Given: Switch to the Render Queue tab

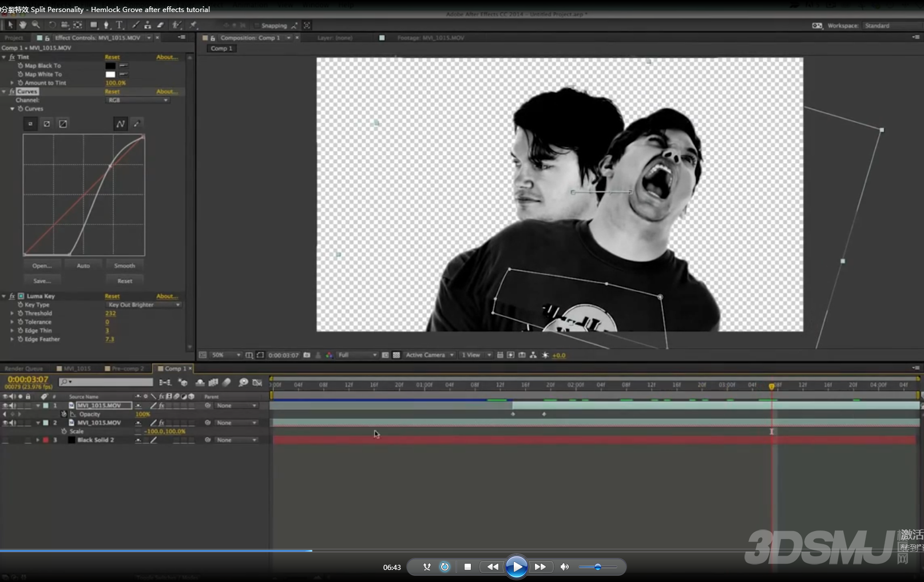Looking at the screenshot, I should click(23, 369).
